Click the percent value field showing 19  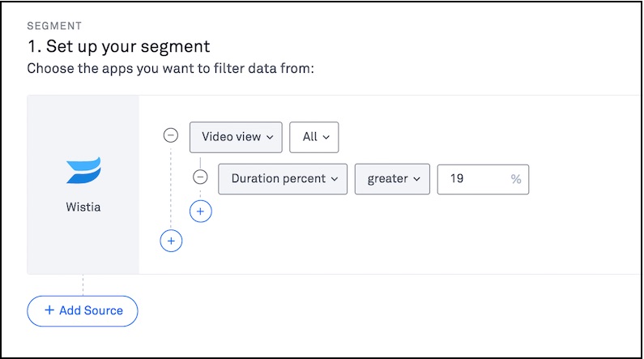(474, 179)
